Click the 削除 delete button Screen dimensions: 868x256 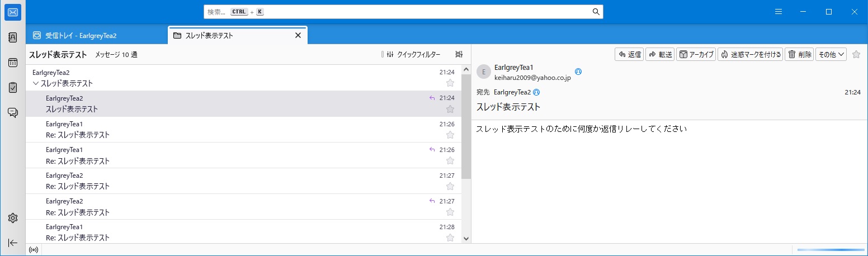pos(799,54)
